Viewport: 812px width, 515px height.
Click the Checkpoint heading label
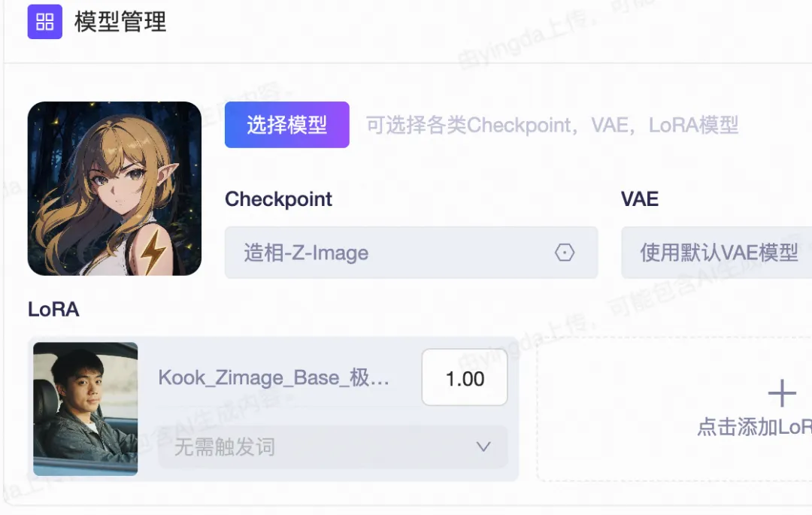(x=278, y=199)
